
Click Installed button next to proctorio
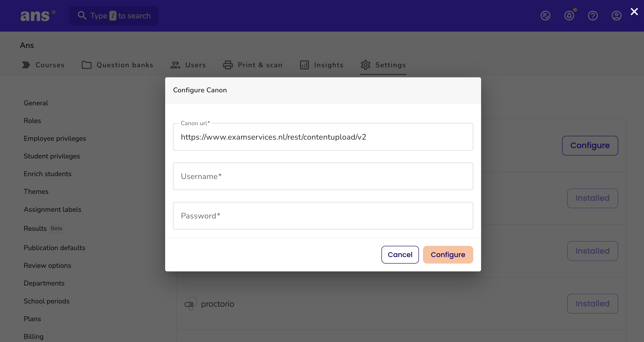592,303
